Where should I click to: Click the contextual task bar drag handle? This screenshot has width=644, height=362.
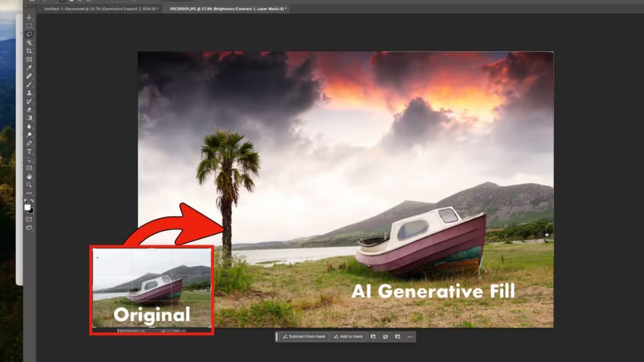[277, 336]
